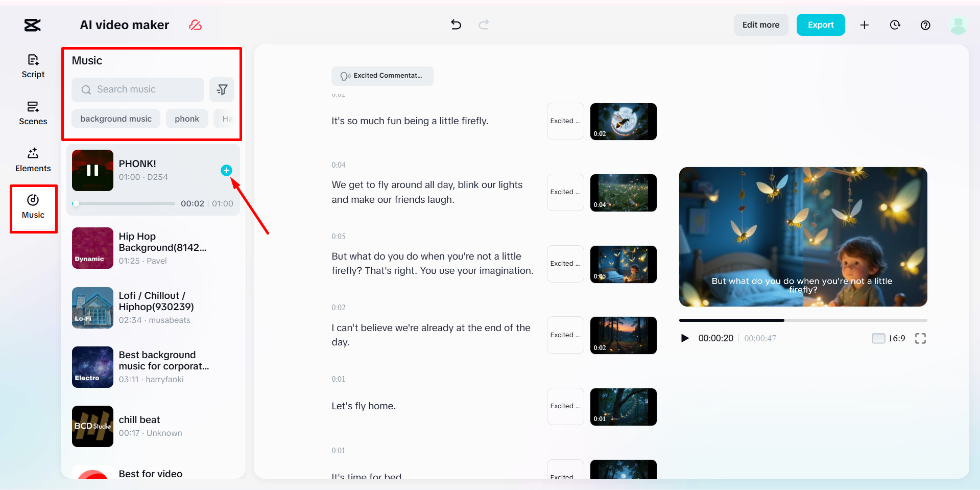
Task: Enter fullscreen preview mode
Action: point(920,338)
